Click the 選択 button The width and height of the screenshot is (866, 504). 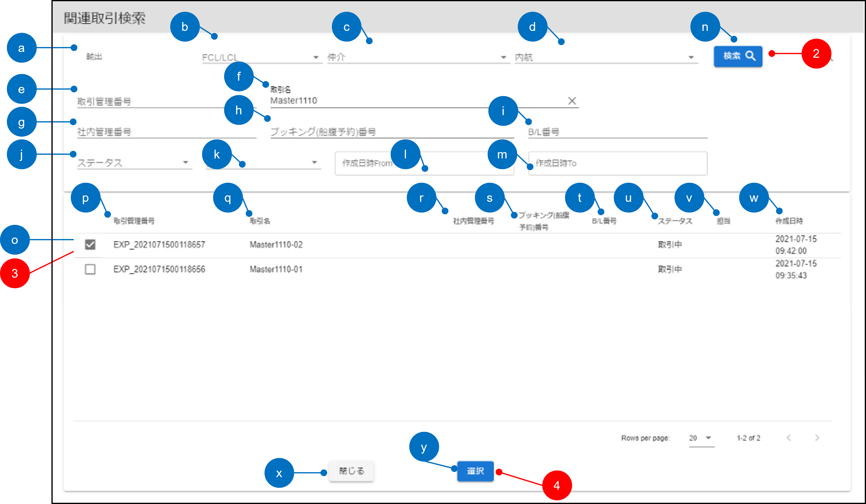(x=475, y=471)
